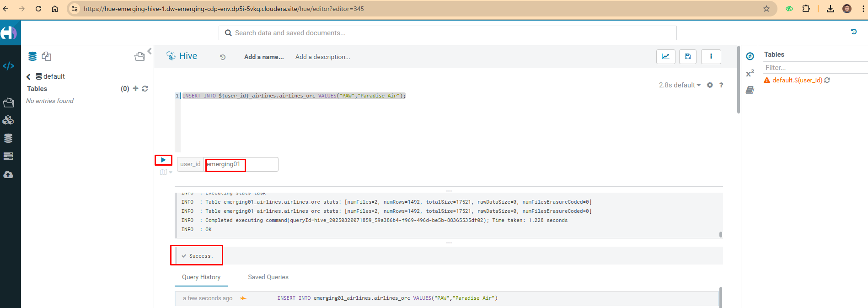The width and height of the screenshot is (868, 308).
Task: Click the browser URL address bar
Action: 421,9
